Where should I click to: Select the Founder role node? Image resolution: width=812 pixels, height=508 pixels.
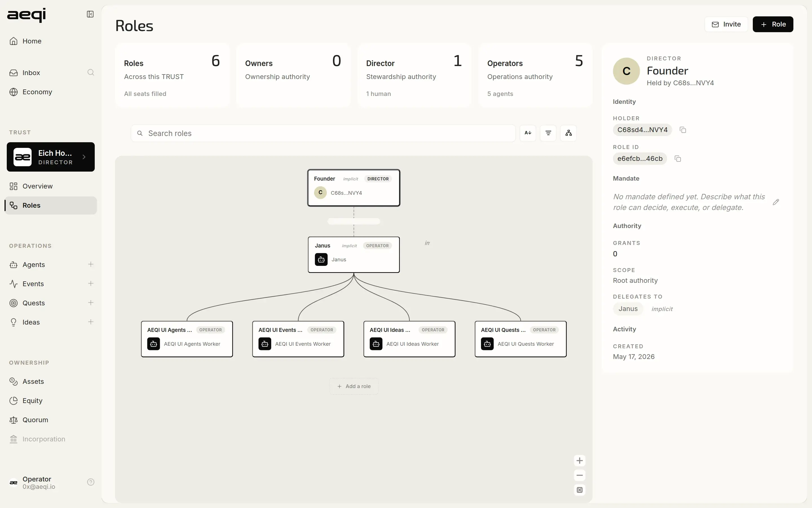point(354,187)
